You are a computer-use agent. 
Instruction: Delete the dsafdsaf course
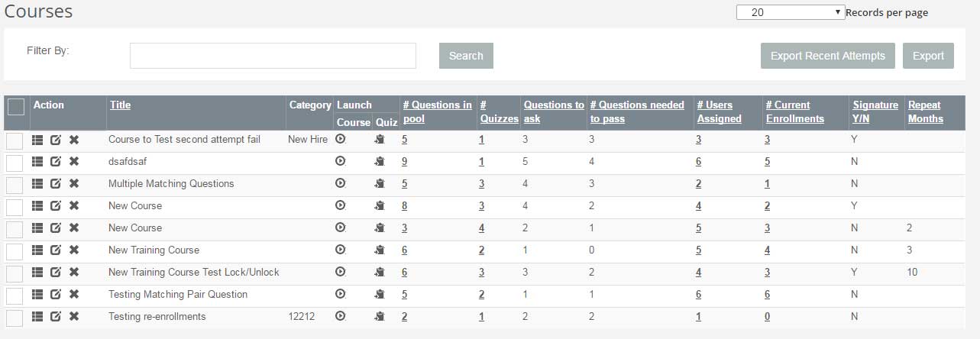pyautogui.click(x=74, y=162)
